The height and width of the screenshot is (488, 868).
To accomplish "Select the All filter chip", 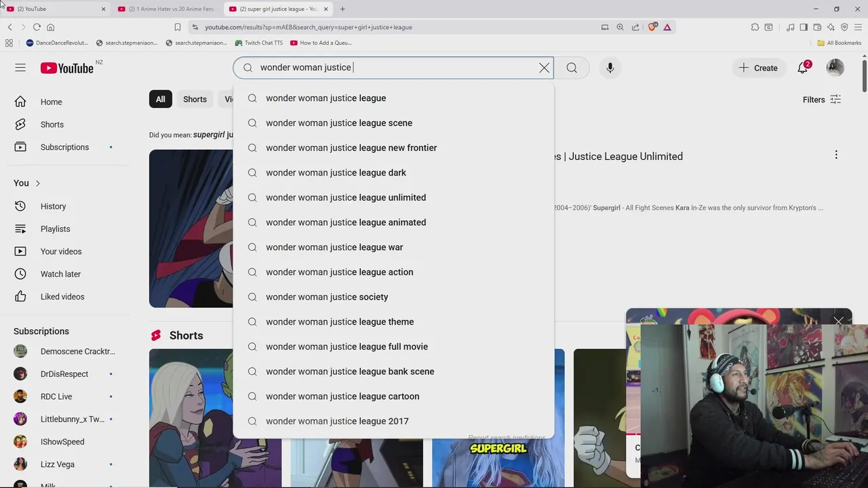I will pos(160,99).
